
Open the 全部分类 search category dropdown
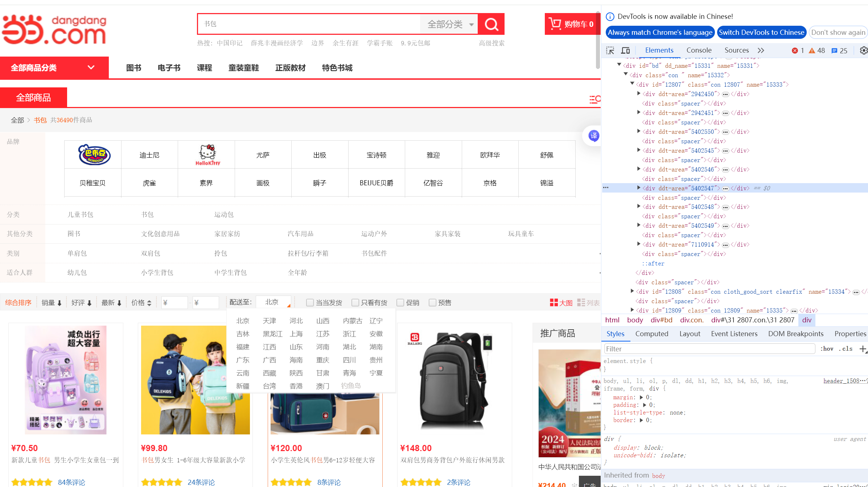point(450,24)
